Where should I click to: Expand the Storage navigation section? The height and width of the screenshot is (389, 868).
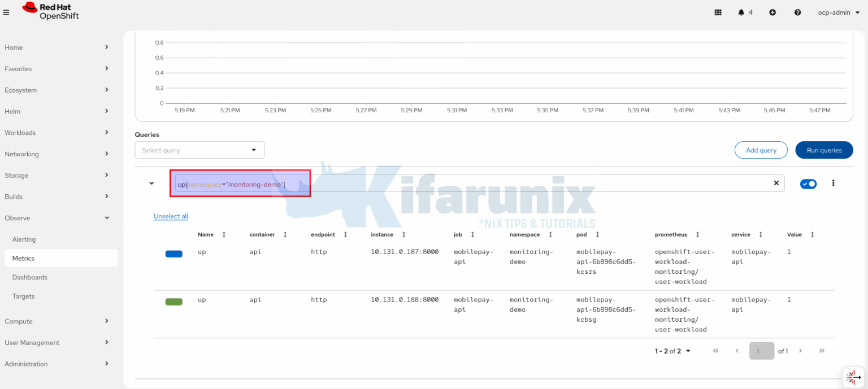57,176
